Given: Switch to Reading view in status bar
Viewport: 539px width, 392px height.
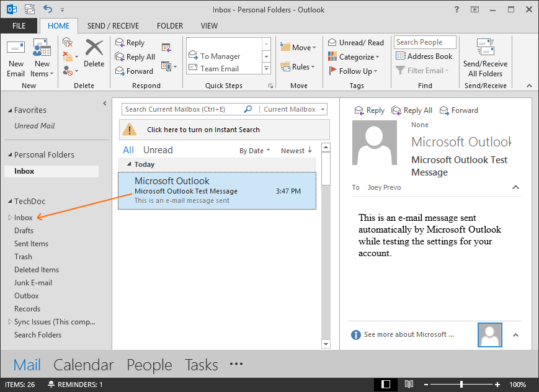Looking at the screenshot, I should (x=409, y=384).
